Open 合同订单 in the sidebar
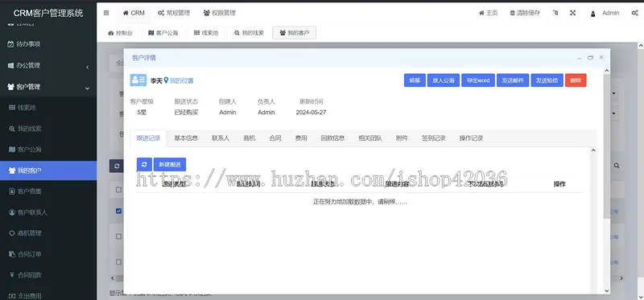This screenshot has width=644, height=300. click(x=48, y=254)
